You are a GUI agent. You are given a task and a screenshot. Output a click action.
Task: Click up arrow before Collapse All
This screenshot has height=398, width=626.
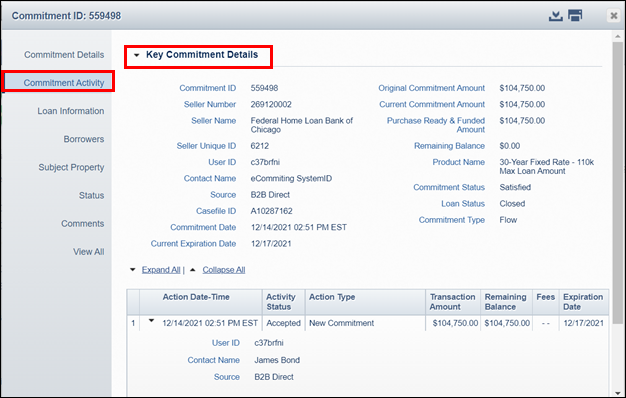point(192,270)
